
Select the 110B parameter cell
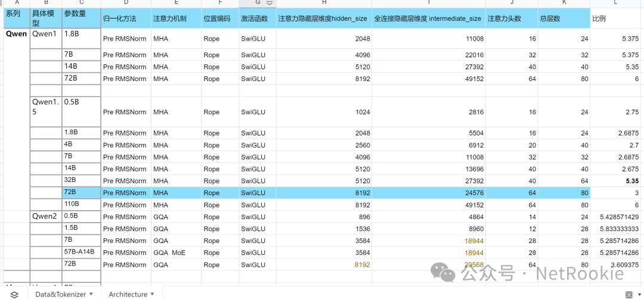pyautogui.click(x=81, y=204)
